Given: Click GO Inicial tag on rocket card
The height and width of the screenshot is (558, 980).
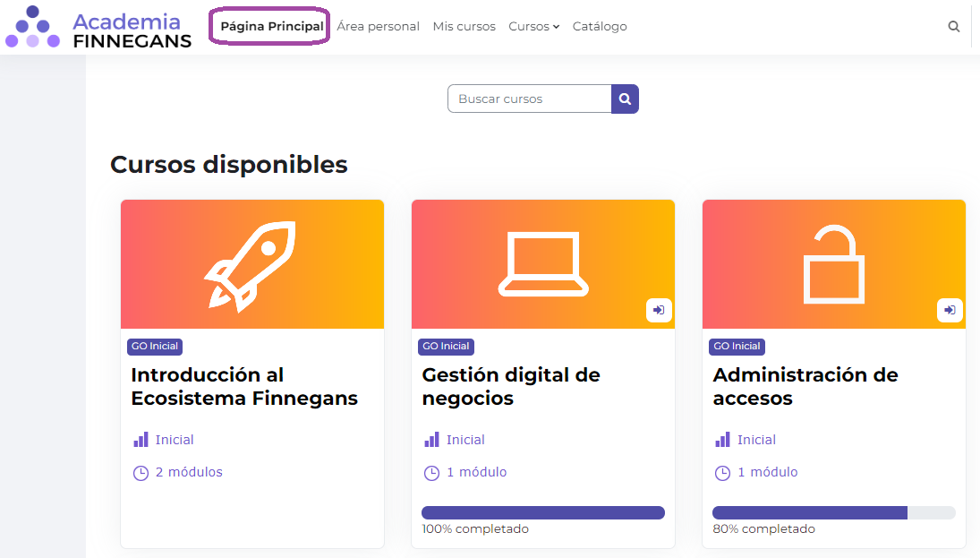Looking at the screenshot, I should tap(155, 347).
